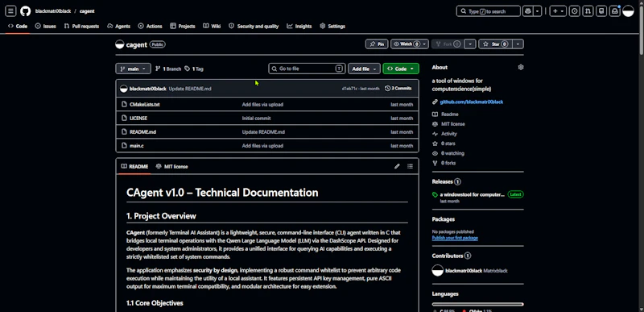Click Publish your first package link
The height and width of the screenshot is (312, 644).
(x=455, y=238)
